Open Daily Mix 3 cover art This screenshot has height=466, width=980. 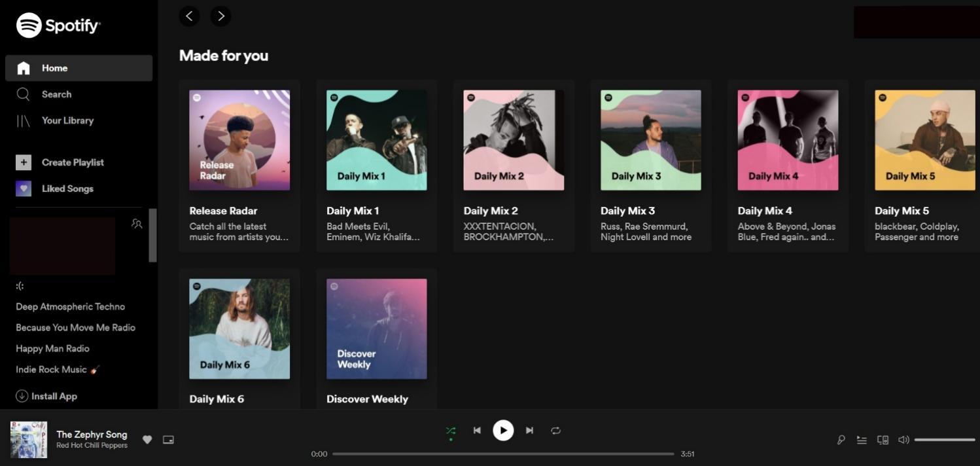tap(651, 140)
